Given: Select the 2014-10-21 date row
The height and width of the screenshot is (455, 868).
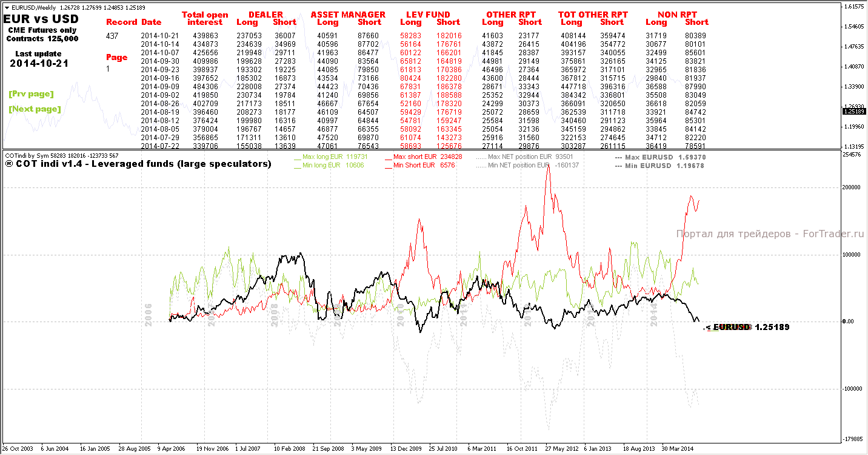Looking at the screenshot, I should [x=424, y=36].
